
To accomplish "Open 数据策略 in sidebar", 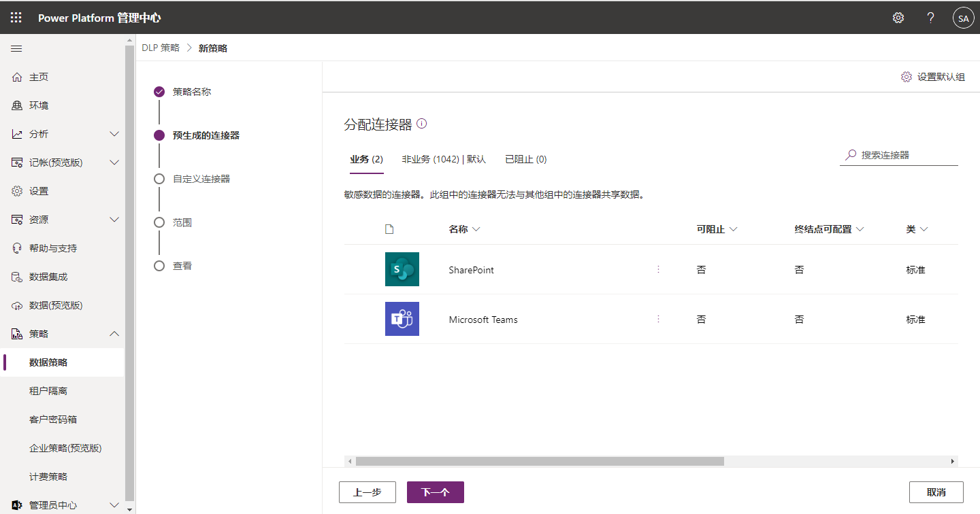I will pyautogui.click(x=63, y=362).
